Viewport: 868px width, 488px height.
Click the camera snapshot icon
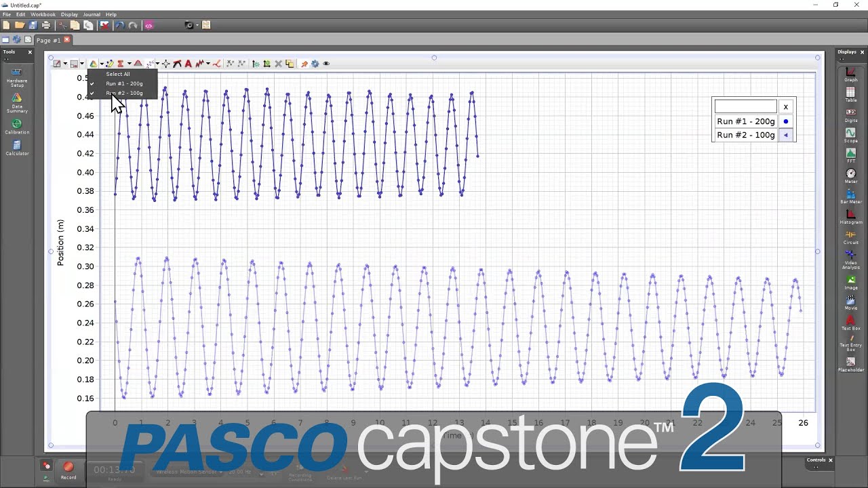(x=189, y=25)
